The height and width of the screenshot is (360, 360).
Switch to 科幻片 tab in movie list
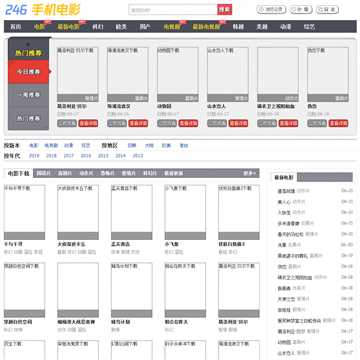click(x=150, y=173)
